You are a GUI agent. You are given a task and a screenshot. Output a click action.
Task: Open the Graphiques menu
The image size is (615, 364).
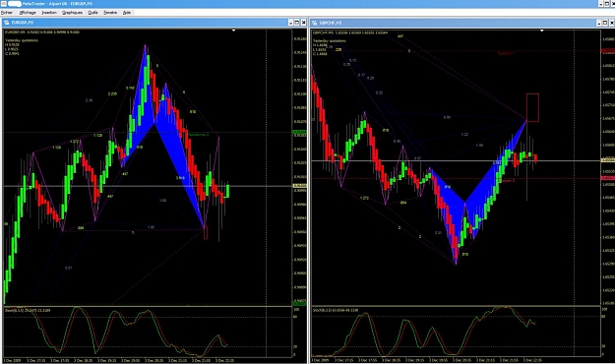(72, 13)
